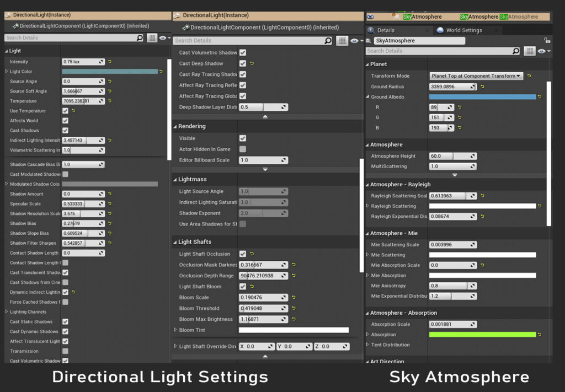Click search magnifier in SkyAtmosphere details panel
This screenshot has height=392, width=565.
coord(516,51)
